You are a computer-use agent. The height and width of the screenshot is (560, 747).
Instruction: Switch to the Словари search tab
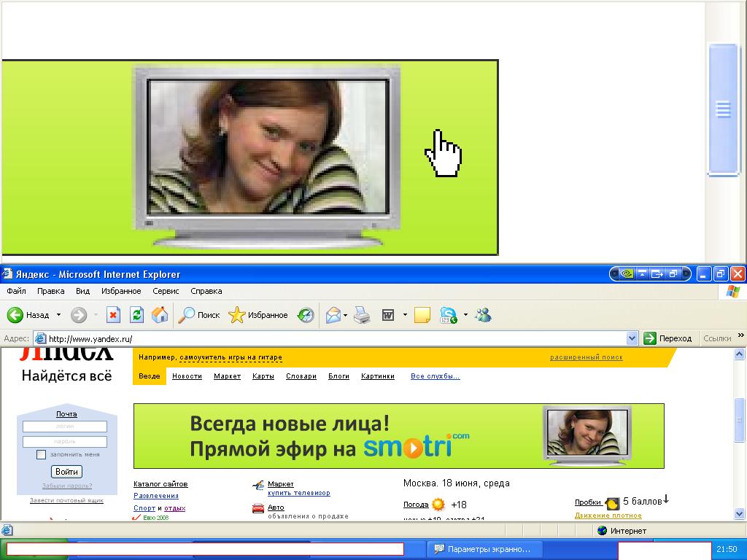tap(301, 376)
